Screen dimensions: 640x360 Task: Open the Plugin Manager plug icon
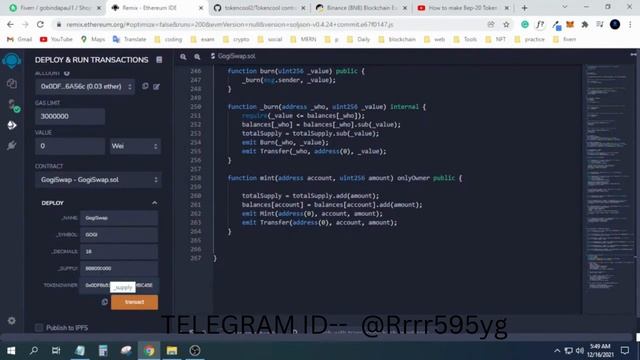pyautogui.click(x=11, y=145)
